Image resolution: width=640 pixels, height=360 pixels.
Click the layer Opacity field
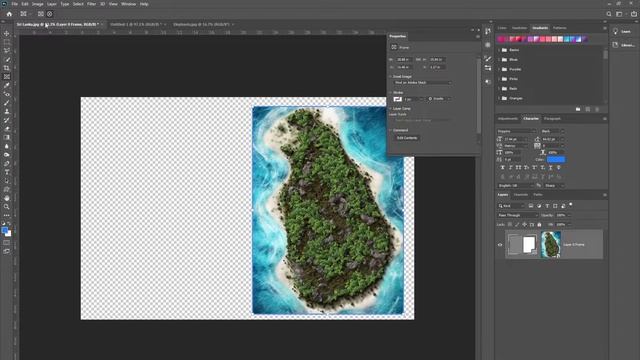[x=561, y=215]
